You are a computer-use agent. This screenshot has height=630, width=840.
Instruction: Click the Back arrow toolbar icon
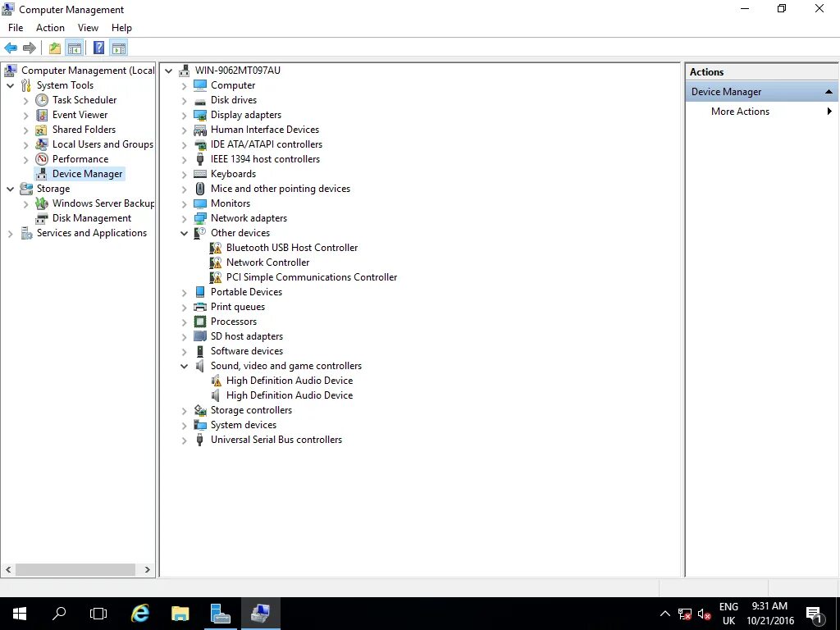[11, 48]
